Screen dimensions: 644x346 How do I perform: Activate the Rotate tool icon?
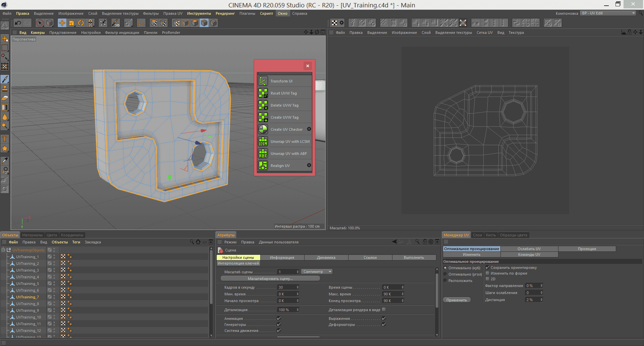pos(81,23)
